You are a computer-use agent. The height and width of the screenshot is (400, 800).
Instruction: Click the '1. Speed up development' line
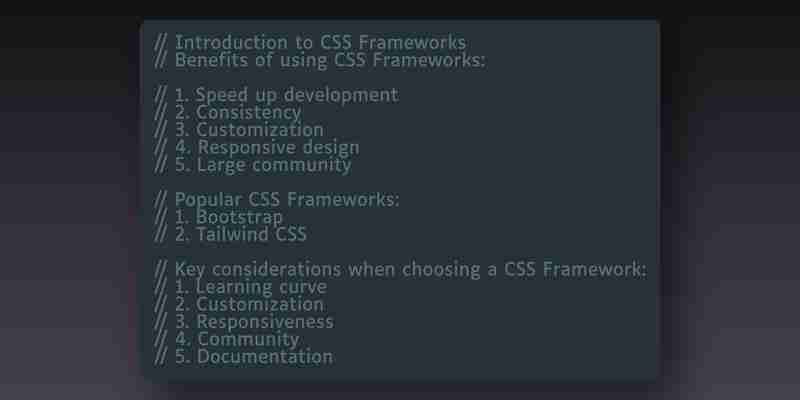click(x=276, y=95)
